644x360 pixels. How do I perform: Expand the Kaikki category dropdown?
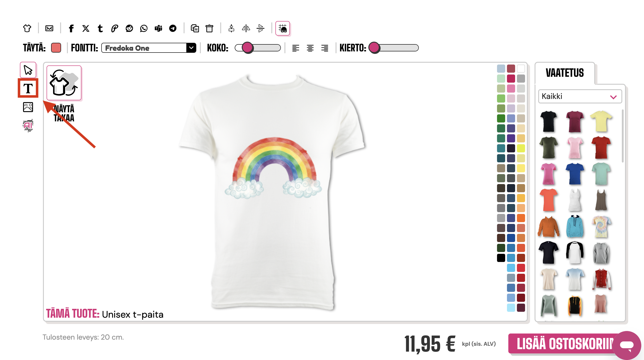click(x=580, y=96)
